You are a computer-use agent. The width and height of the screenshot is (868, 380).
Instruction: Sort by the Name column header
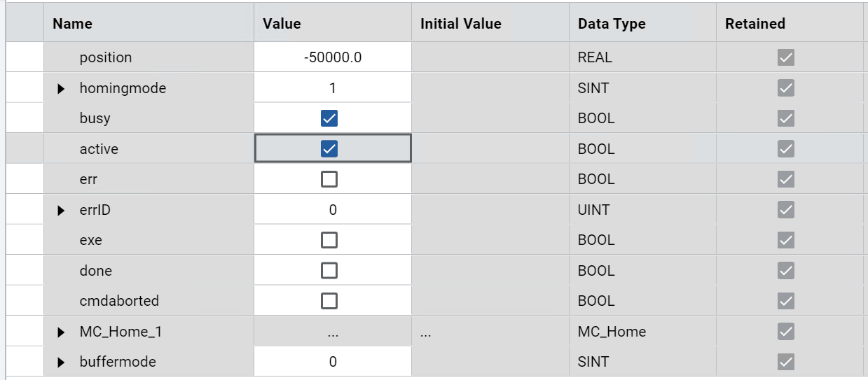click(x=73, y=24)
